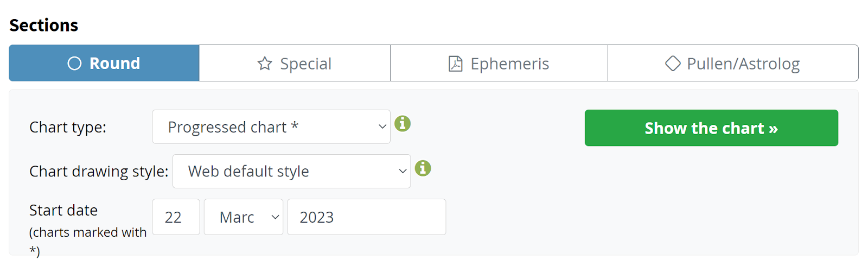Open info icon next to Chart type
Screen dimensions: 868x266
(403, 124)
